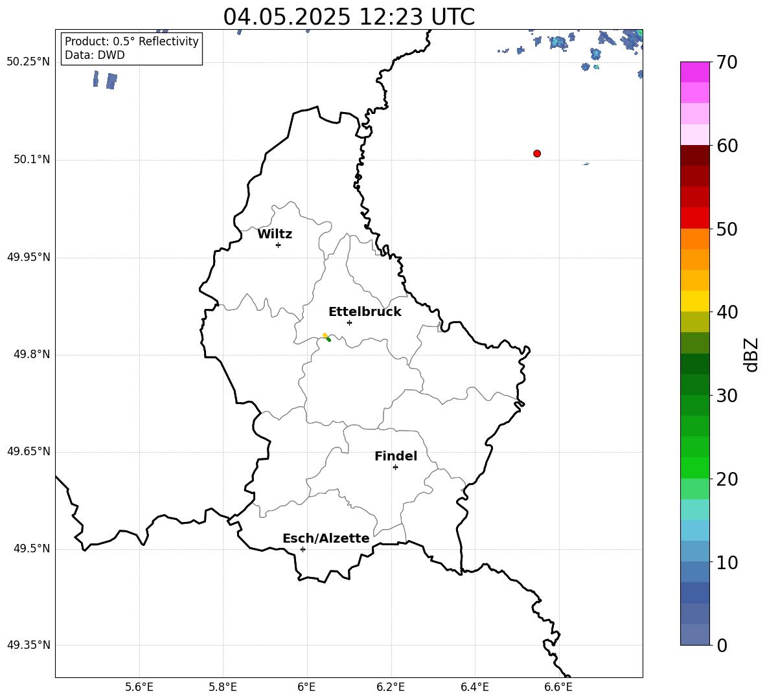
Task: Click the 49.35°N latitude tick label
Action: coord(29,645)
